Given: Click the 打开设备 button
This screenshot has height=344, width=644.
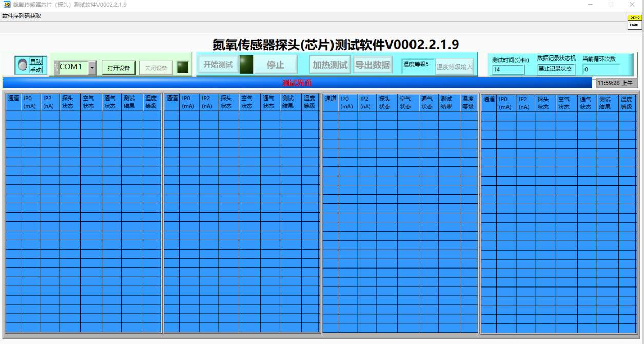Looking at the screenshot, I should point(119,68).
